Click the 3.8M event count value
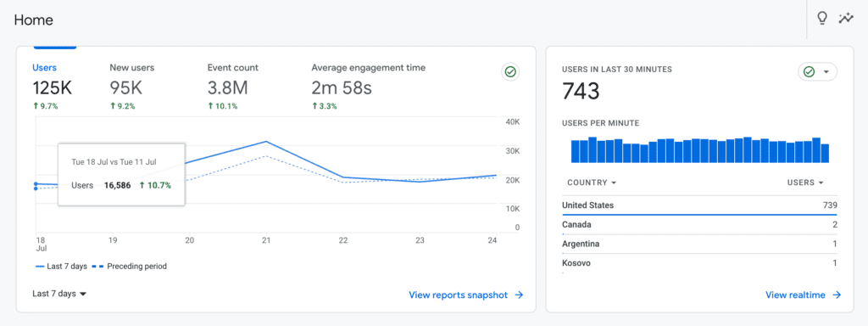The height and width of the screenshot is (326, 868). [227, 87]
